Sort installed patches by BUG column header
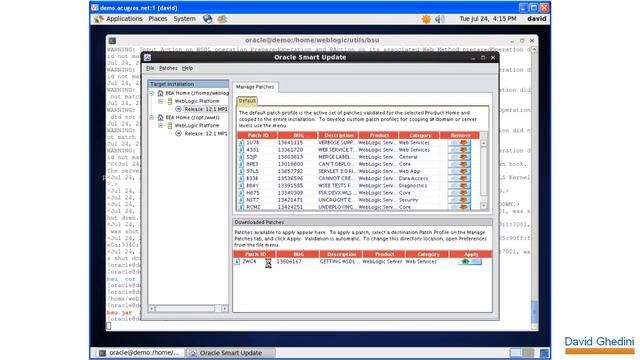The image size is (640, 360). (x=298, y=135)
